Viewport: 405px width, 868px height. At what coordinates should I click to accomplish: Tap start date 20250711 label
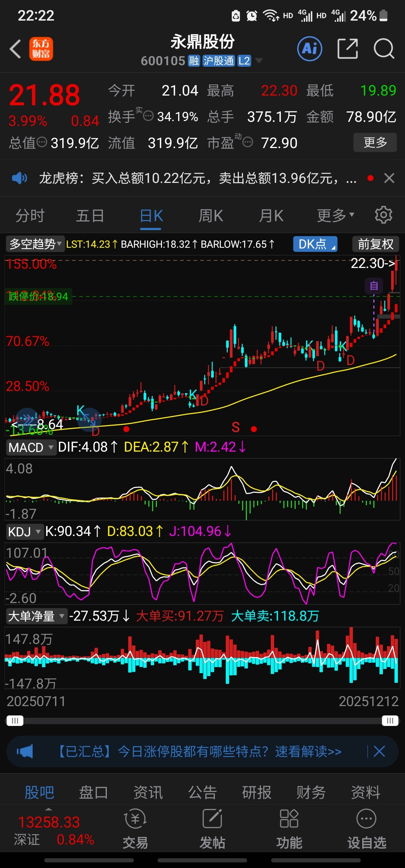pos(36,701)
